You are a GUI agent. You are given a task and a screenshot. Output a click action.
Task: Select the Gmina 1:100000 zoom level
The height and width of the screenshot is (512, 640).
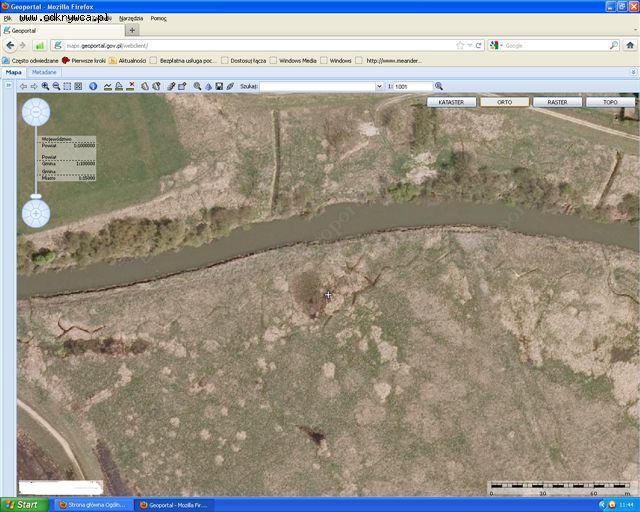click(68, 163)
